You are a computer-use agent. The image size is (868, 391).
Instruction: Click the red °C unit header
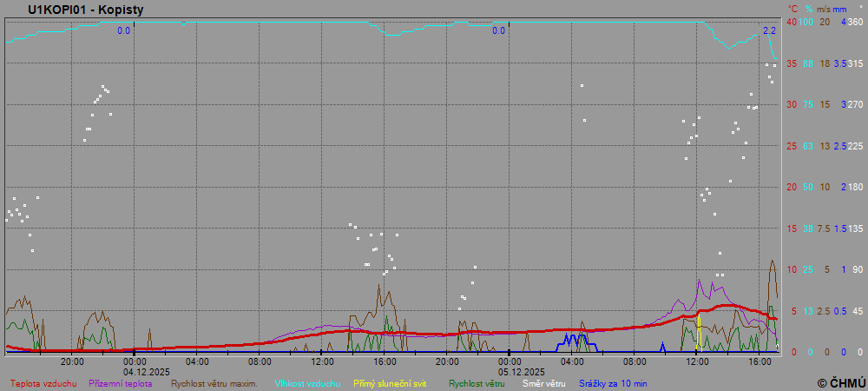tap(792, 9)
